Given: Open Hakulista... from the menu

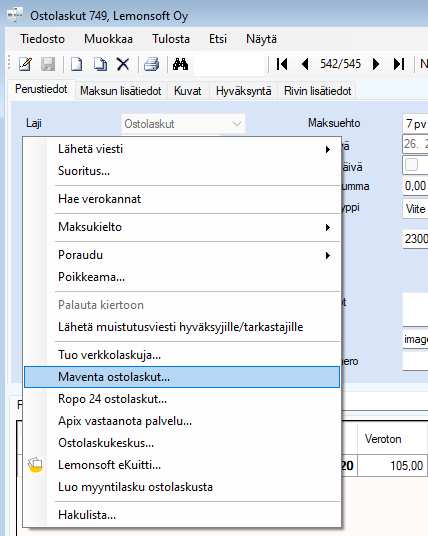Looking at the screenshot, I should click(182, 515).
